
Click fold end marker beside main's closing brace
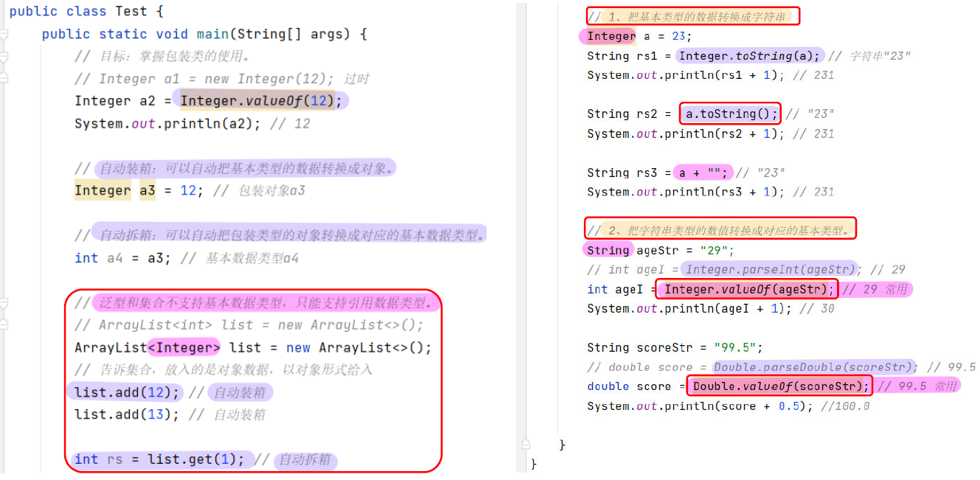(x=526, y=445)
